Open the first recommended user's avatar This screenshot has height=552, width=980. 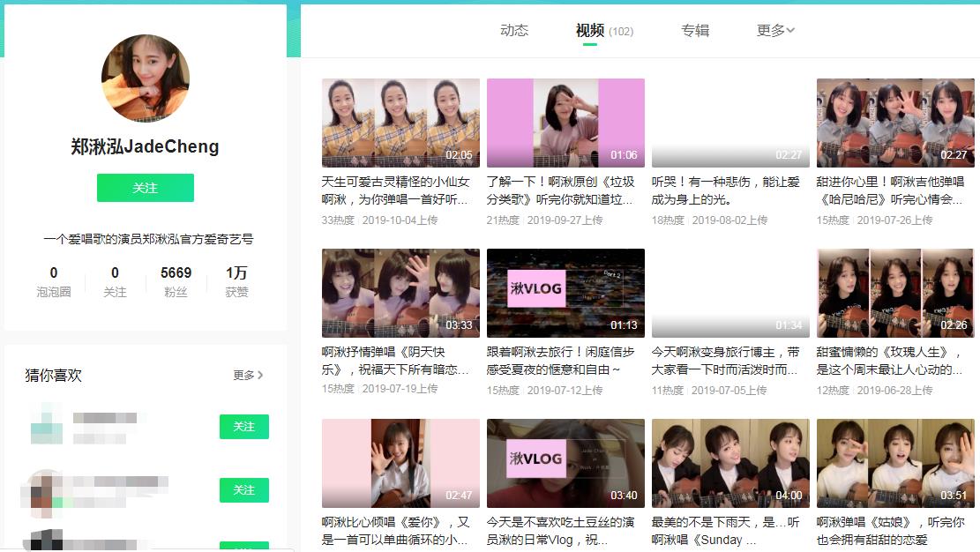47,423
